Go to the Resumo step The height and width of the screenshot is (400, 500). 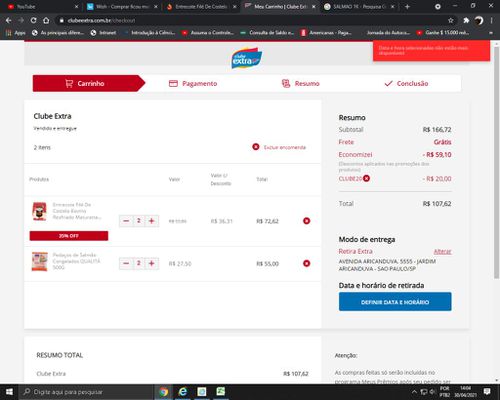[x=300, y=83]
